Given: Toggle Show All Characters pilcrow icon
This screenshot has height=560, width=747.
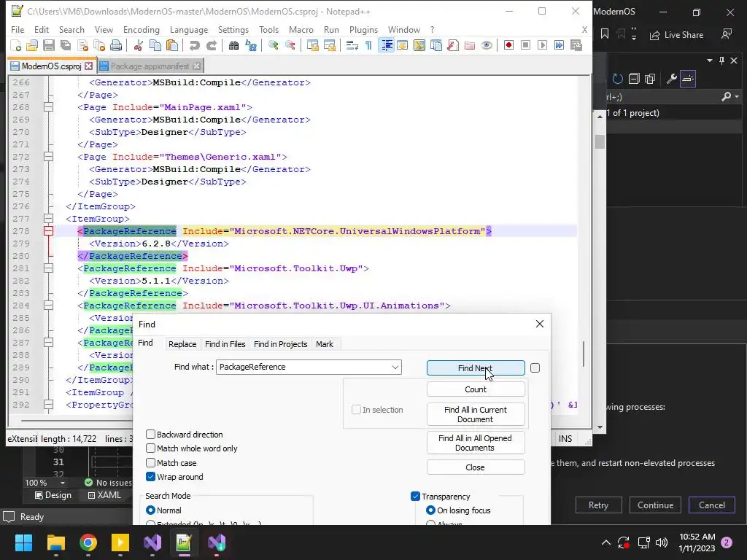Looking at the screenshot, I should coord(368,46).
